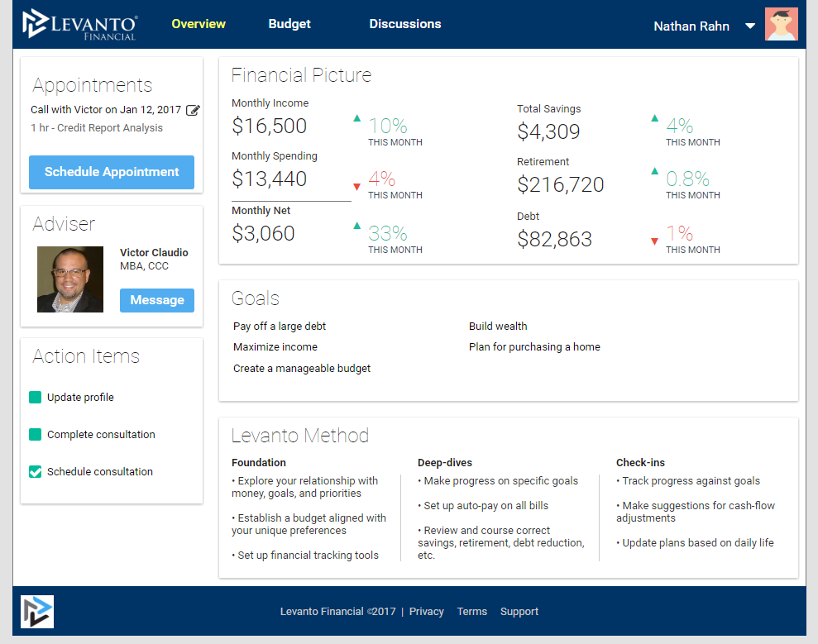Image resolution: width=818 pixels, height=644 pixels.
Task: Click the Schedule Appointment button
Action: pyautogui.click(x=112, y=172)
